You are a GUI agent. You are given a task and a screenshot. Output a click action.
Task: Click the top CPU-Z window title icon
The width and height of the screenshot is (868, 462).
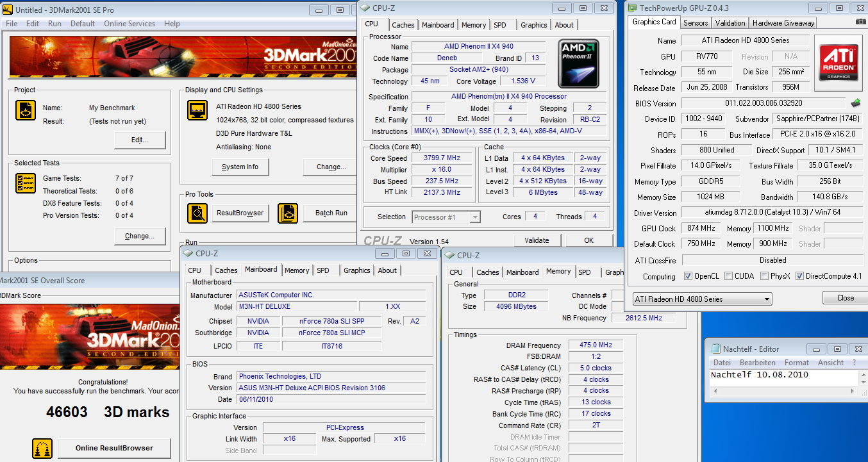365,8
